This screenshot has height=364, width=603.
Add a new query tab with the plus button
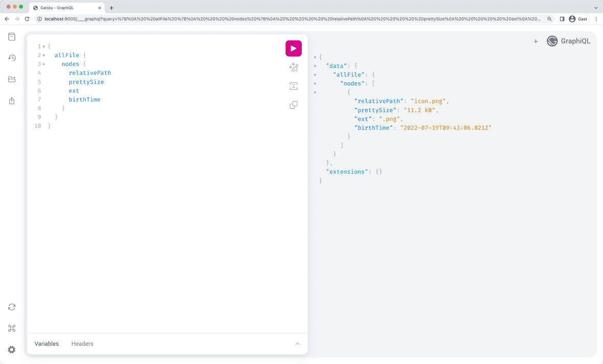pos(535,41)
